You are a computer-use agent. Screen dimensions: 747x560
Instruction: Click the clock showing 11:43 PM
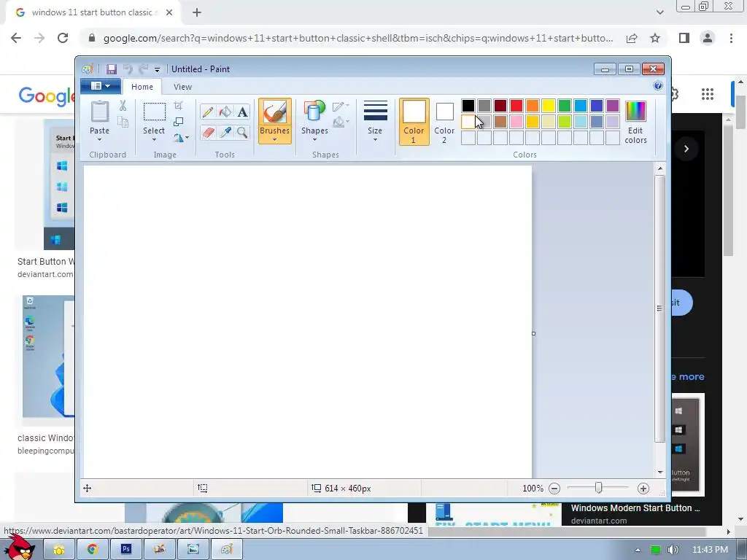710,550
